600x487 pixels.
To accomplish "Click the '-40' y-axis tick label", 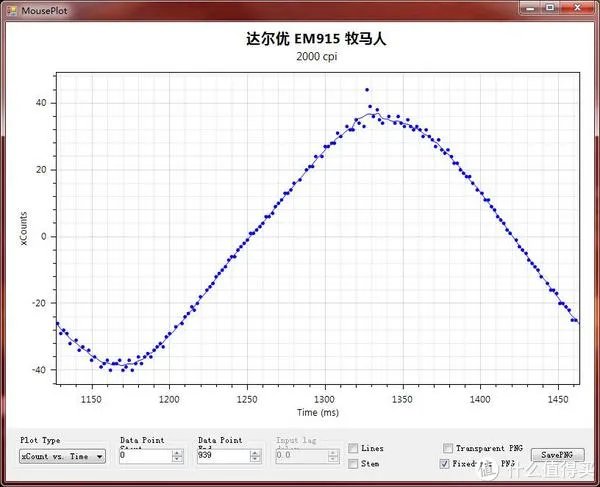I will pyautogui.click(x=38, y=370).
